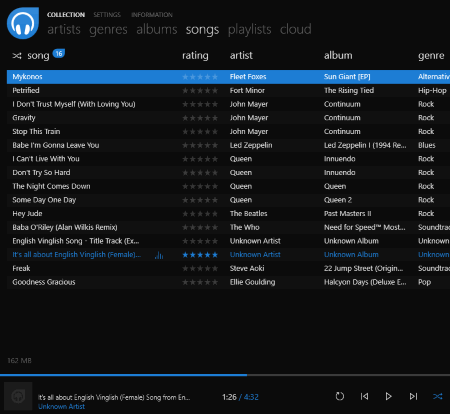
Task: Click the Past Masters II album cell
Action: 348,213
